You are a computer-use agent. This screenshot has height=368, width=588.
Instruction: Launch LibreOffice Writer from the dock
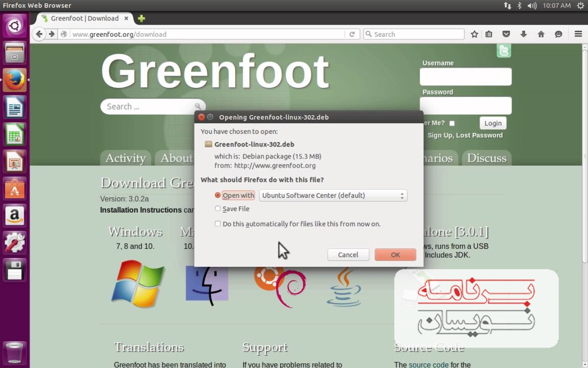point(14,108)
